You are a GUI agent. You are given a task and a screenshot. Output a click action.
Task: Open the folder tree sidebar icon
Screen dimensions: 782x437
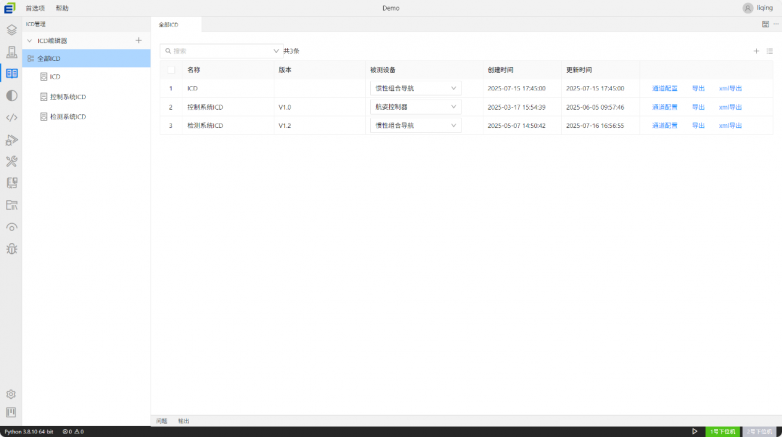(11, 205)
